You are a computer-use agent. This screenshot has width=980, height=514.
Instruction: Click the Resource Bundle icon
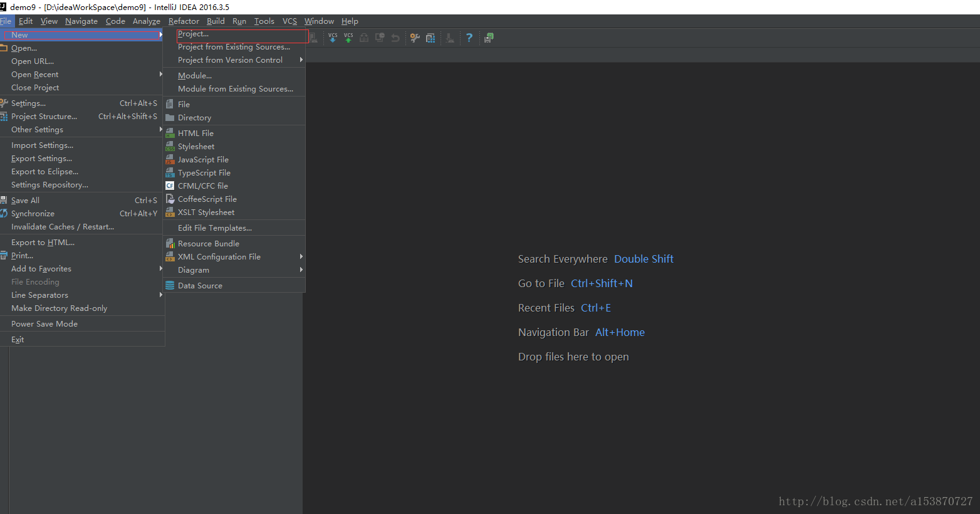(170, 243)
